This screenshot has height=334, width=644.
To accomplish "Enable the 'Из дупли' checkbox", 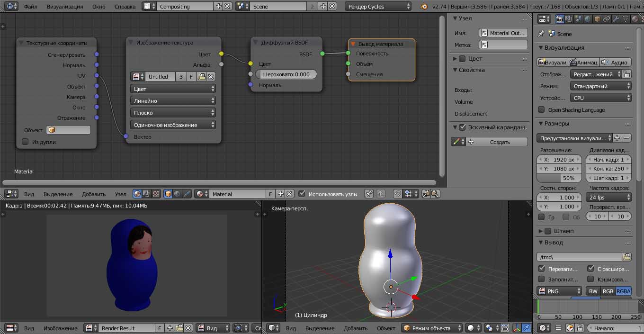I will pos(26,142).
